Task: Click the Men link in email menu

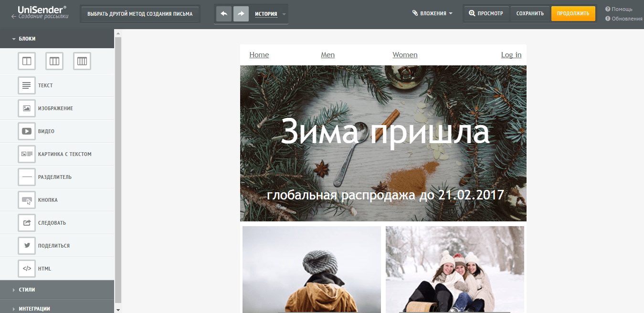Action: tap(328, 55)
